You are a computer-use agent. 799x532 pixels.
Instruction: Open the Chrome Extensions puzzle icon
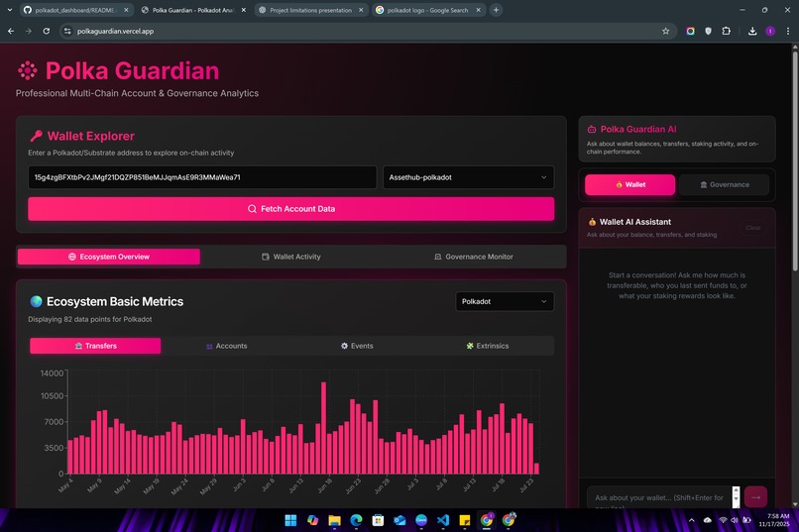click(x=726, y=31)
